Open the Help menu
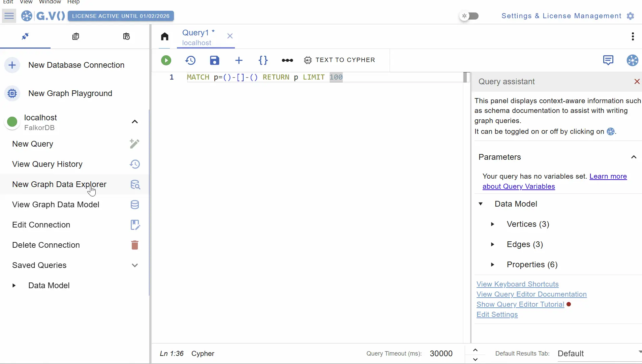Viewport: 642px width, 364px height. (73, 2)
